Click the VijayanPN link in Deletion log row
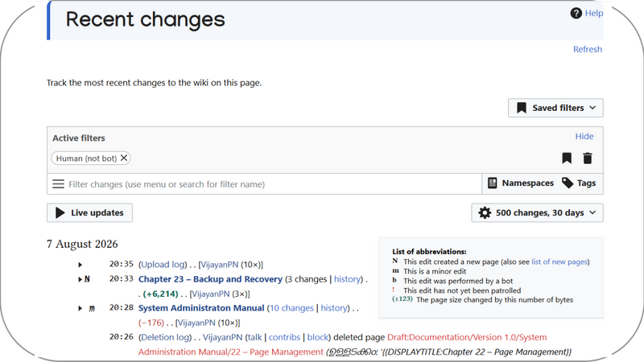This screenshot has width=644, height=362. [223, 337]
